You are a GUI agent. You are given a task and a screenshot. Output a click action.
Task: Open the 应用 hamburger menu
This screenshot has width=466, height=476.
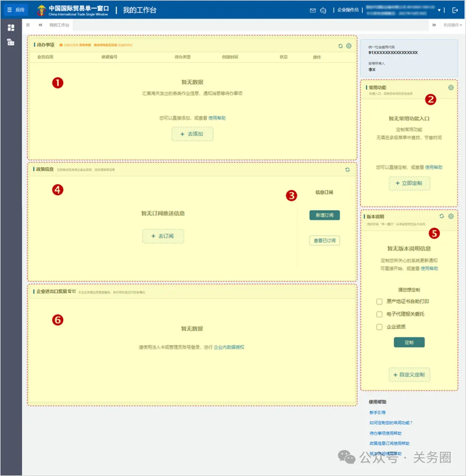[15, 10]
